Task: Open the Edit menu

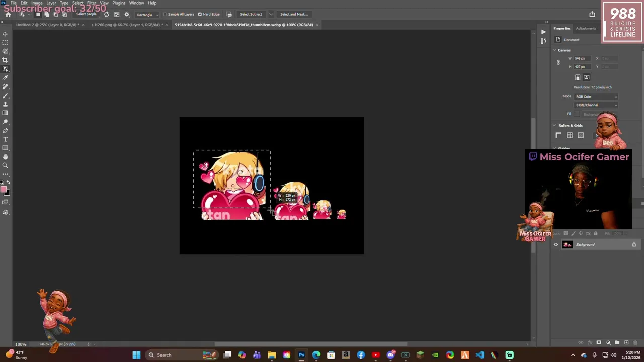Action: pyautogui.click(x=24, y=3)
